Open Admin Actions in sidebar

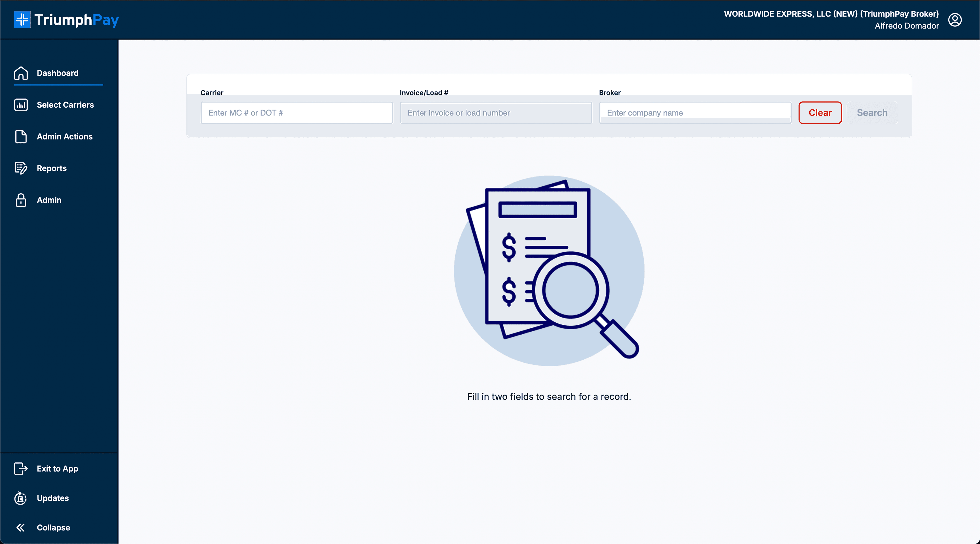point(65,136)
